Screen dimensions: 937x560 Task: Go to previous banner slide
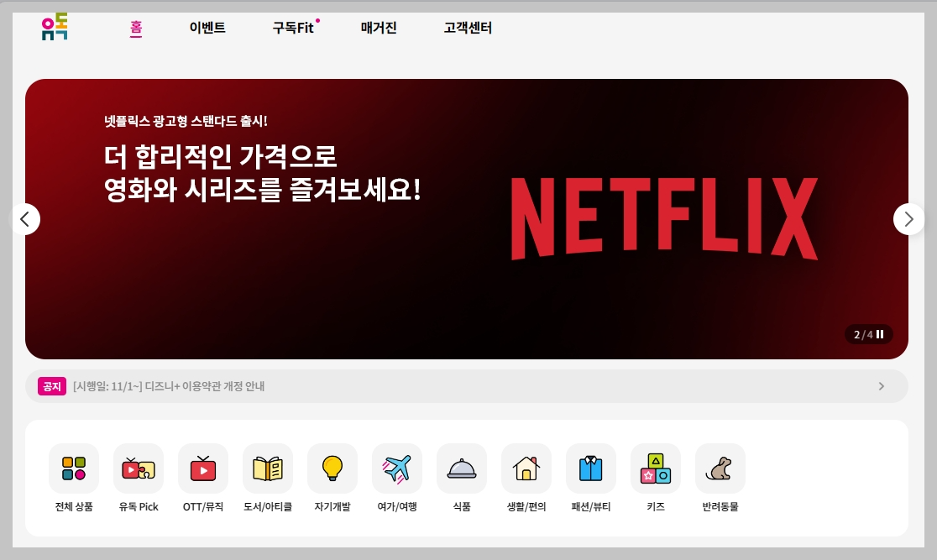[25, 219]
